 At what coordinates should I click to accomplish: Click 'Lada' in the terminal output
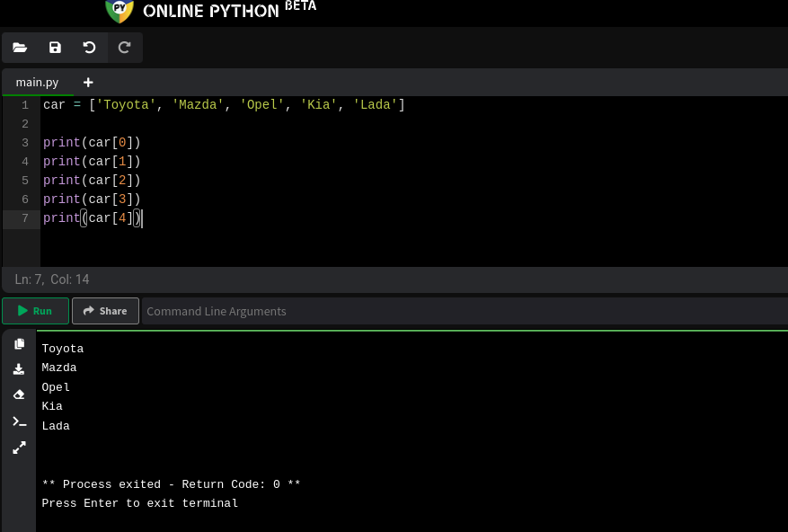[x=56, y=426]
